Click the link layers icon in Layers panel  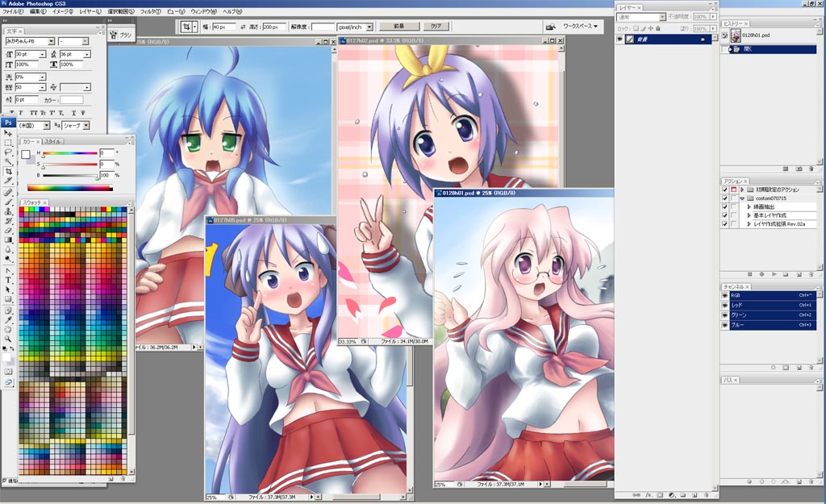[x=636, y=495]
